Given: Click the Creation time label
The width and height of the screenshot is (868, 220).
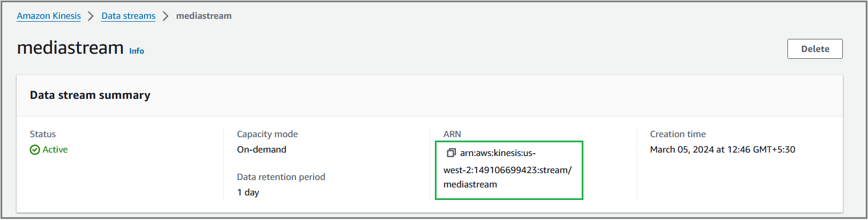Looking at the screenshot, I should tap(678, 134).
